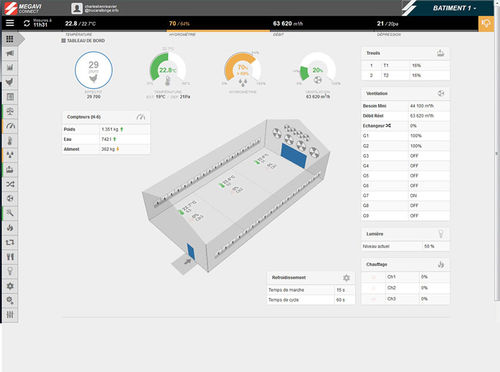Click the user profile avatar icon
The image size is (500, 372).
[x=77, y=8]
